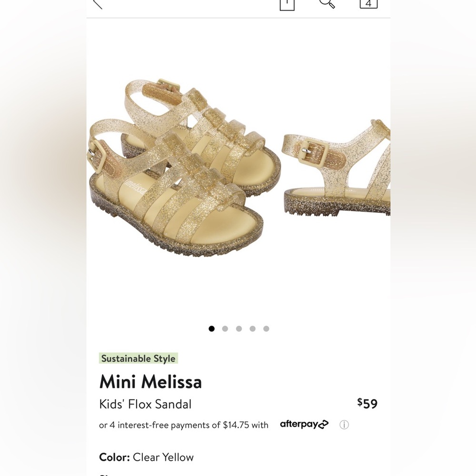Select the third carousel dot

click(x=238, y=328)
